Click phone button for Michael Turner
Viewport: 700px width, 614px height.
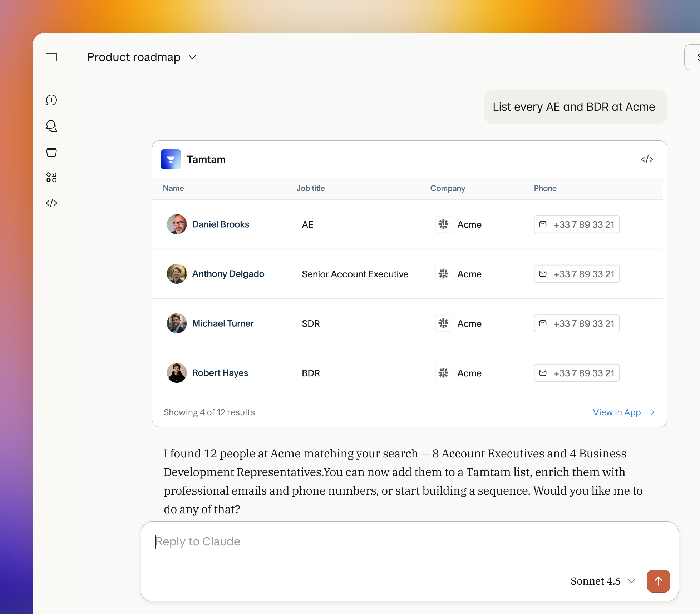(577, 323)
